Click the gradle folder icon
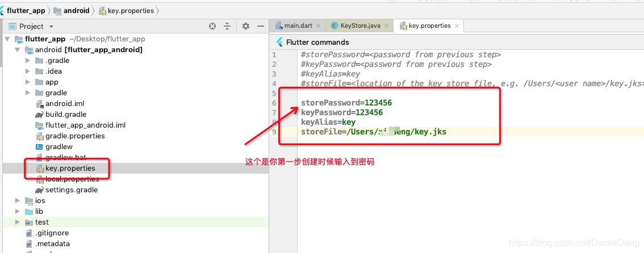The width and height of the screenshot is (644, 253). (x=39, y=92)
